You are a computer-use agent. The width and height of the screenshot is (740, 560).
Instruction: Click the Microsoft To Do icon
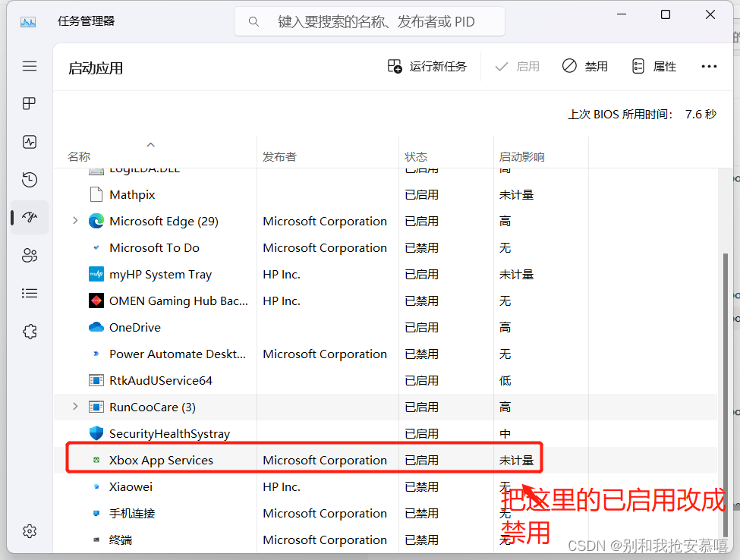pyautogui.click(x=96, y=247)
